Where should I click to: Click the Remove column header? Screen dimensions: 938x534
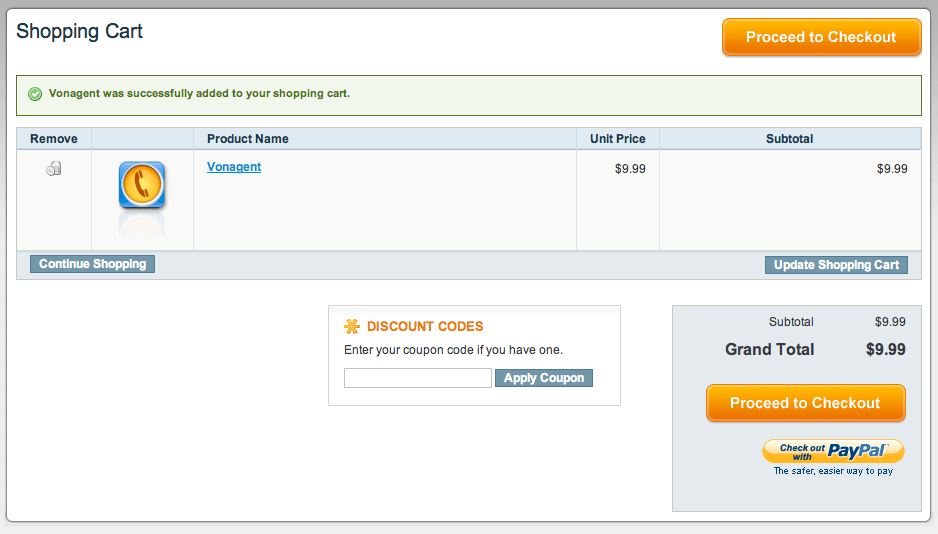click(54, 139)
